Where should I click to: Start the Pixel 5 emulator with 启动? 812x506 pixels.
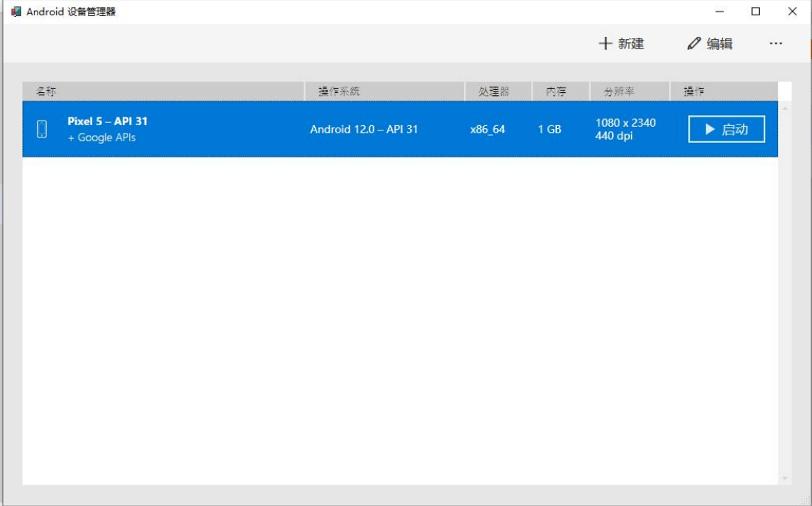[727, 129]
